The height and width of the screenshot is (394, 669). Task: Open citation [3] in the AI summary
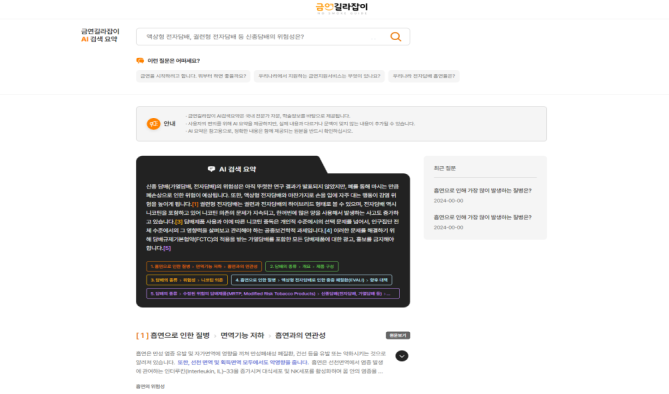click(179, 222)
